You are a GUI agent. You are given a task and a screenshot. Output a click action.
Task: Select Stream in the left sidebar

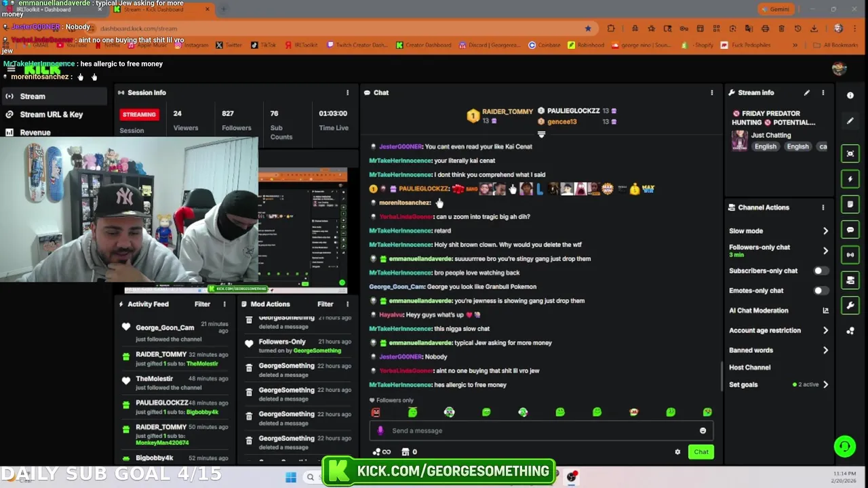click(x=54, y=96)
